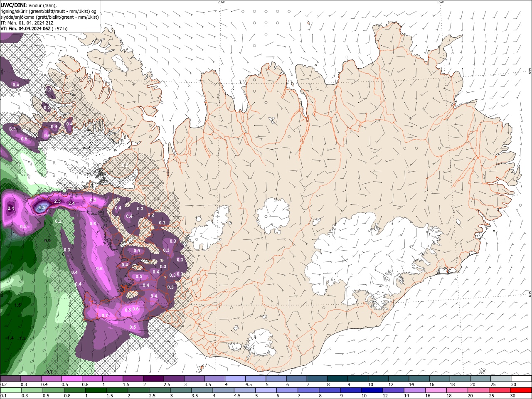Click the 'rigning/skúrir' legend description line
Screen dimensions: 532x399
[x=49, y=11]
